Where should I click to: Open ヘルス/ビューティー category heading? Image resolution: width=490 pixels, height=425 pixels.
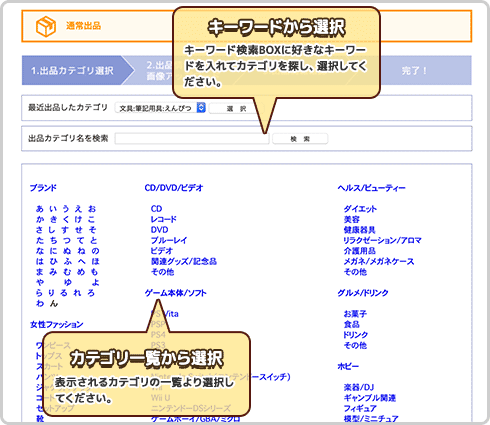(371, 188)
